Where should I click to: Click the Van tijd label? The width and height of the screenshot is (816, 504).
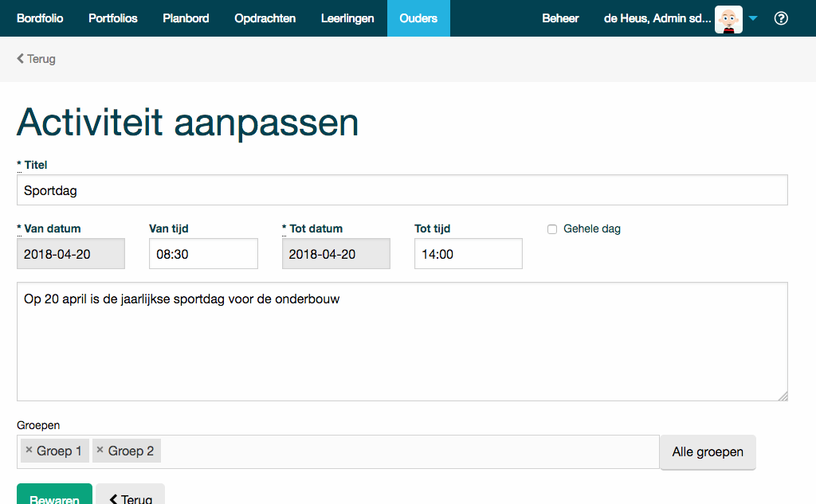click(x=169, y=229)
